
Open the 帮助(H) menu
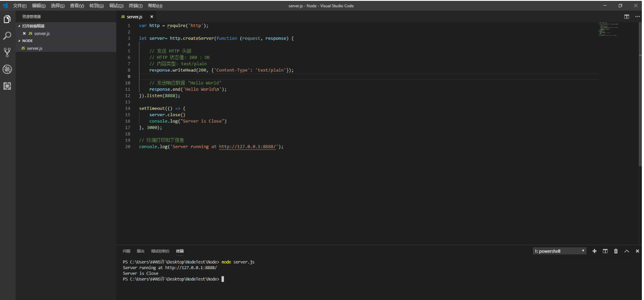click(x=155, y=6)
